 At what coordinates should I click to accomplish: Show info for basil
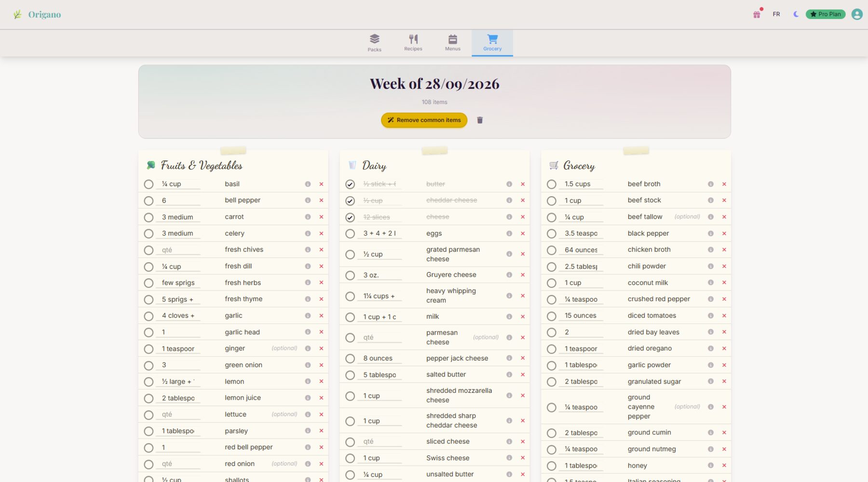[x=308, y=184]
